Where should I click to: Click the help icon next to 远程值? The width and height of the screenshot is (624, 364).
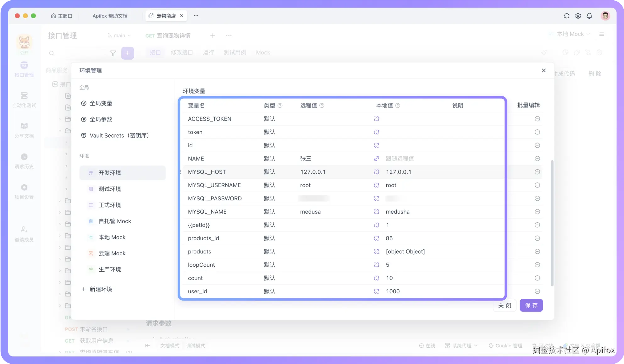click(x=322, y=106)
